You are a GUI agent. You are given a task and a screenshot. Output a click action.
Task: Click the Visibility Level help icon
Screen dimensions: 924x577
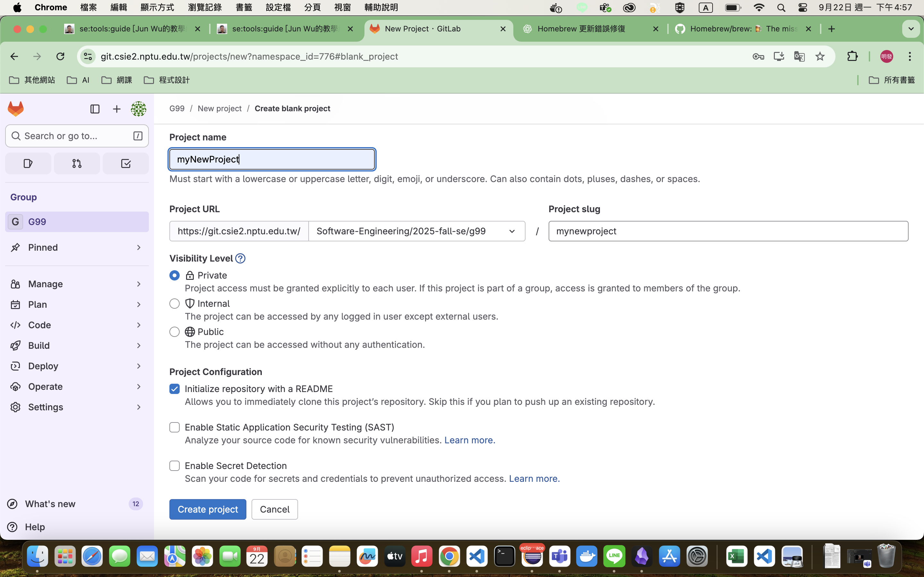click(x=240, y=258)
